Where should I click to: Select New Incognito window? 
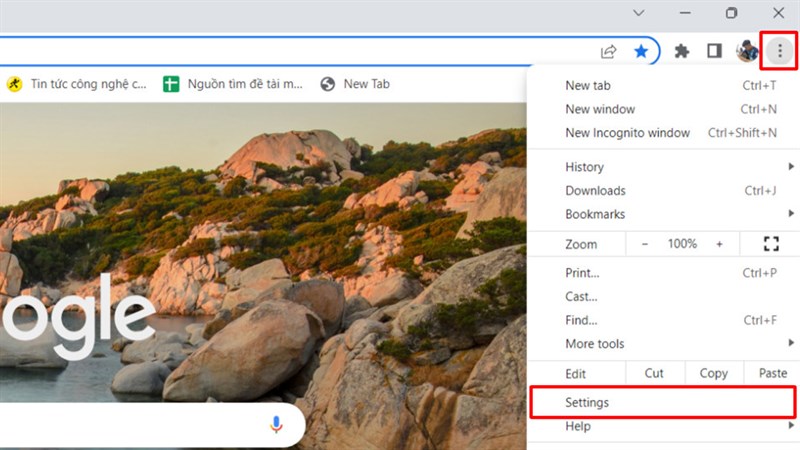[x=663, y=133]
